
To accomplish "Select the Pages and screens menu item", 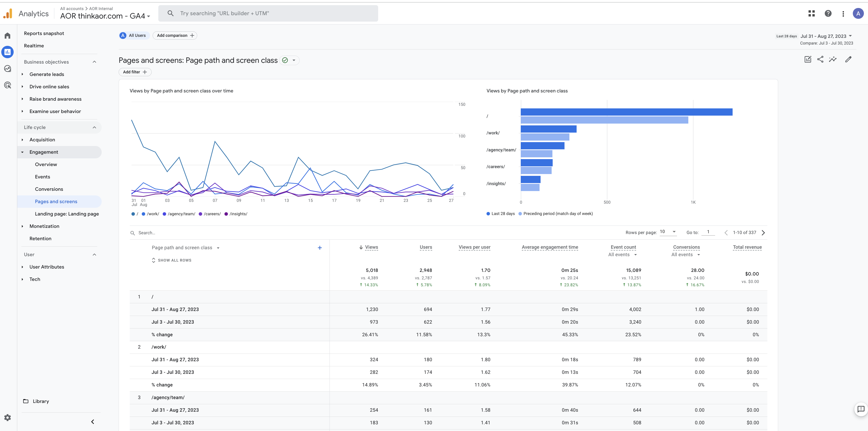I will 56,201.
